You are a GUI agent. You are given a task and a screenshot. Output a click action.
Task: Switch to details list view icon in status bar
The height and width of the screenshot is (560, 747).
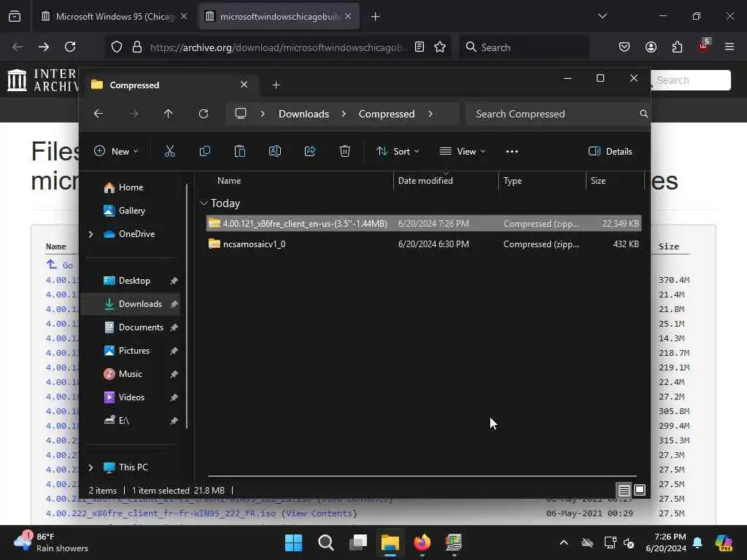click(624, 490)
